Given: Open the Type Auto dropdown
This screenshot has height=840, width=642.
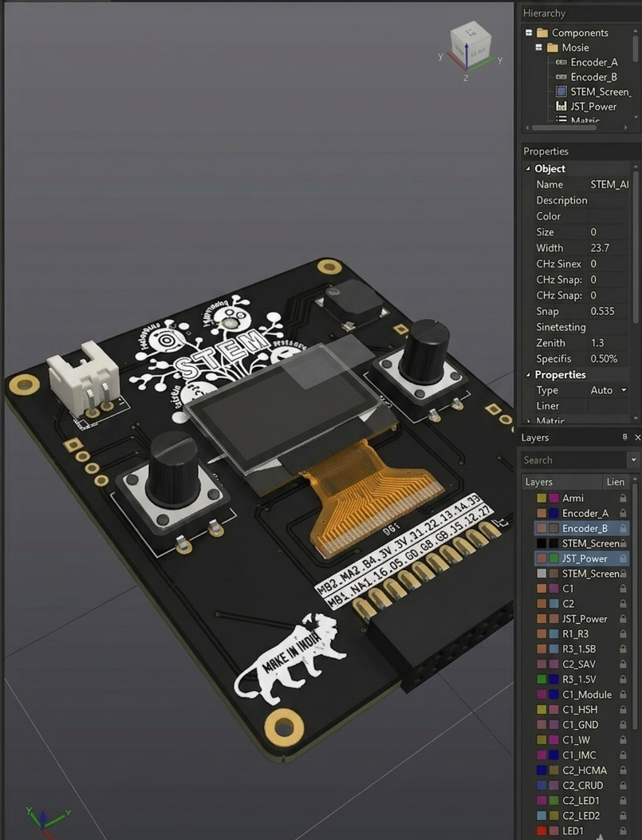Looking at the screenshot, I should pyautogui.click(x=624, y=390).
